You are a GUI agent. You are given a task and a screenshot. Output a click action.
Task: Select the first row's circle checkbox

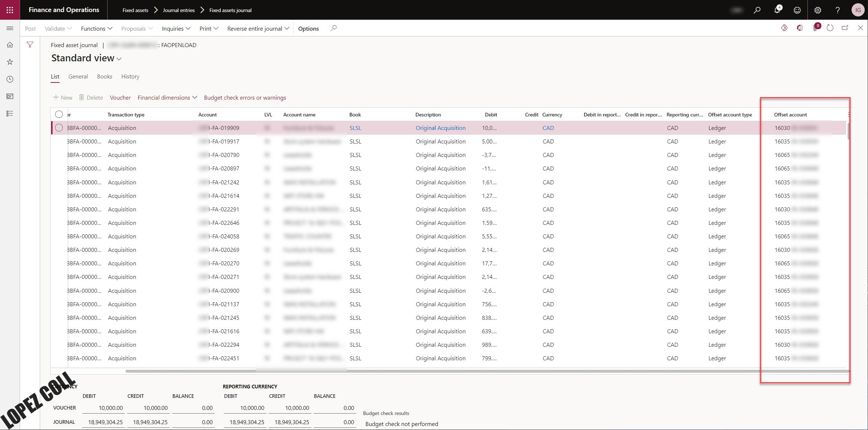[x=59, y=128]
